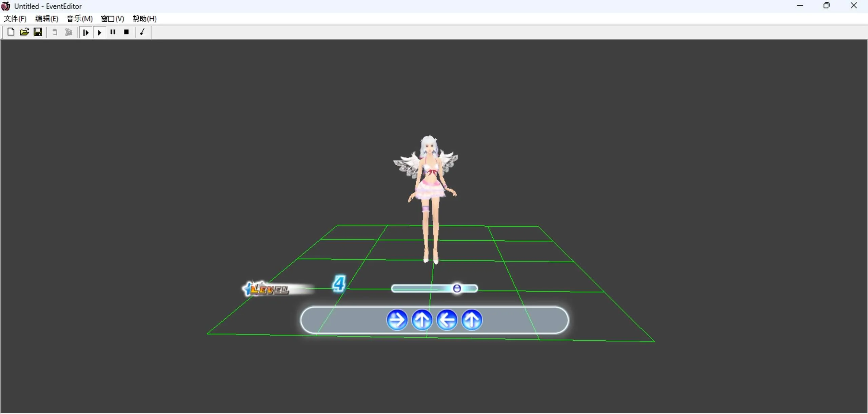Screen dimensions: 868x414
Task: Click the Save floppy disk icon
Action: [x=38, y=32]
